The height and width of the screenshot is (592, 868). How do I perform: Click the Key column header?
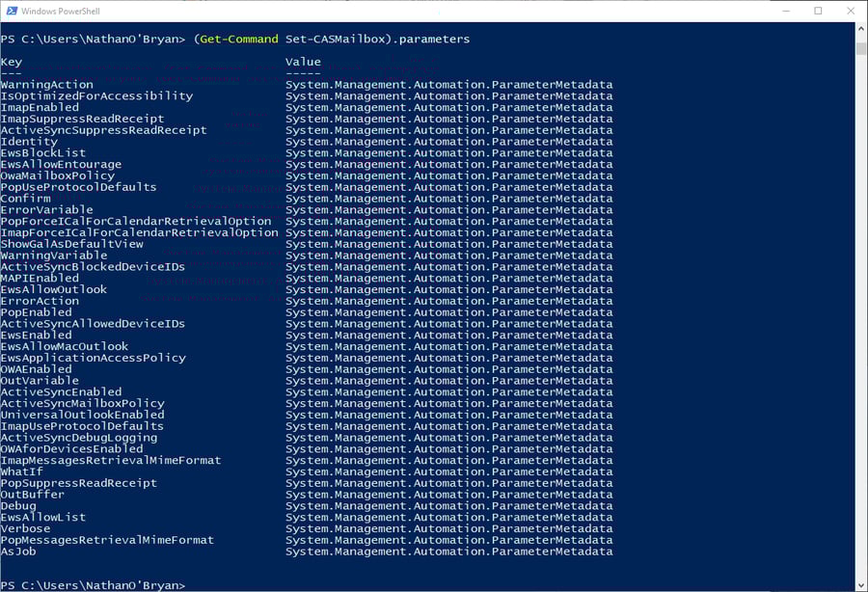11,62
